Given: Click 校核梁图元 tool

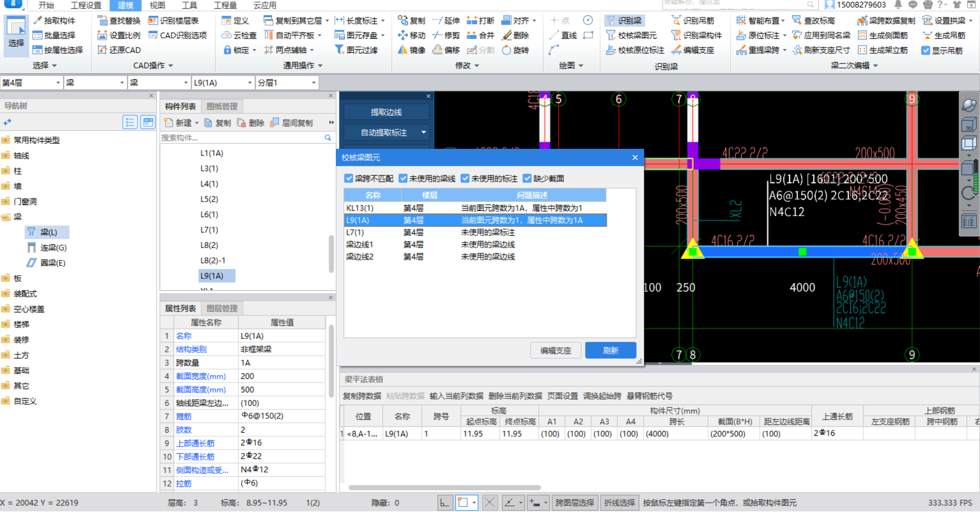Looking at the screenshot, I should click(x=631, y=35).
